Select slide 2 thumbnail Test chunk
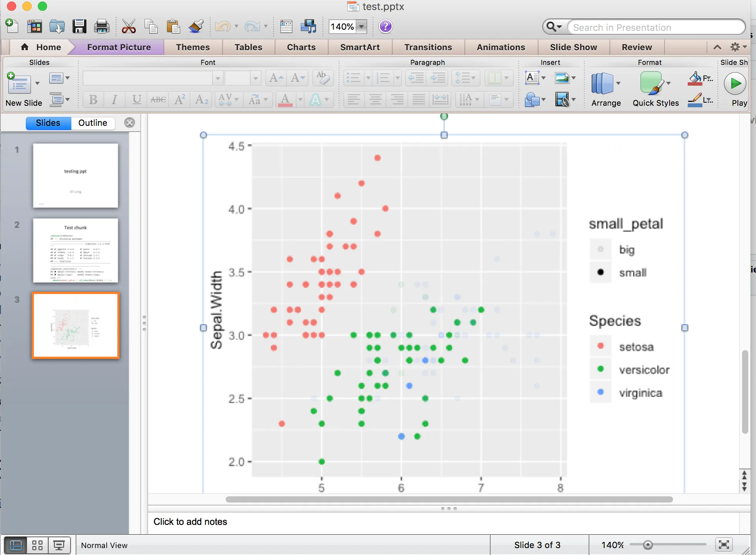This screenshot has width=756, height=555. (76, 250)
